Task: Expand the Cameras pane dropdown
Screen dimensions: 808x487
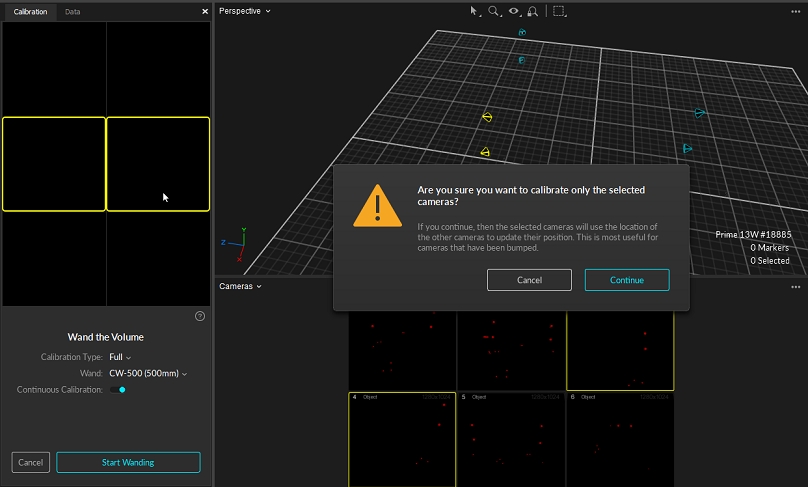Action: 240,286
